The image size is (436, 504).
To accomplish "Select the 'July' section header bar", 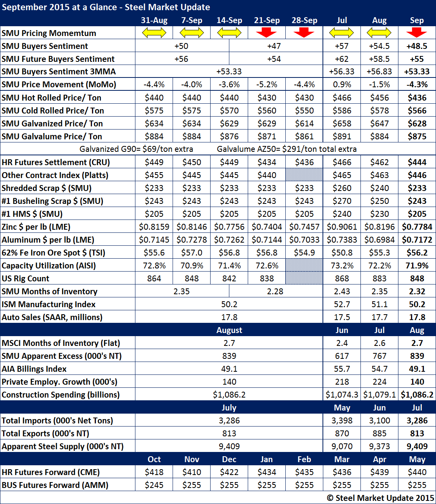I will click(229, 407).
